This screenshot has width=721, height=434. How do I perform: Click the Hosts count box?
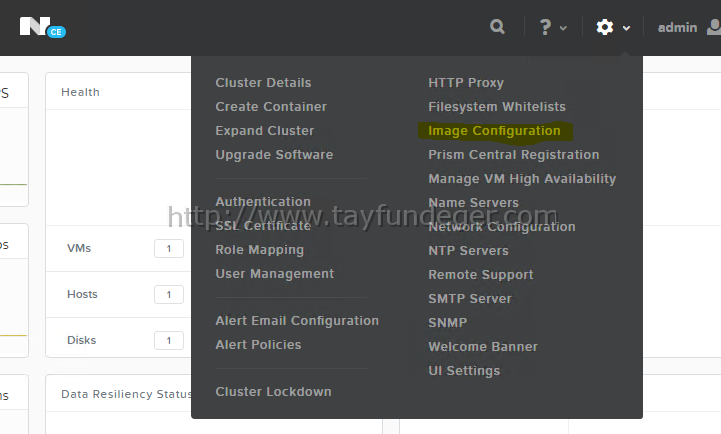pos(169,294)
